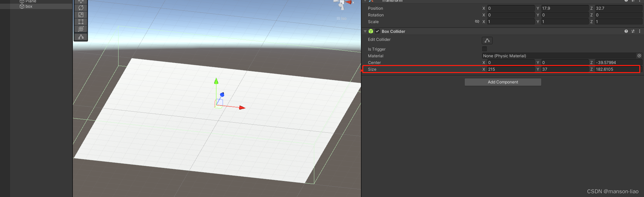The image size is (644, 197).
Task: Click the cube icon beside box in Hierarchy
Action: click(x=22, y=6)
